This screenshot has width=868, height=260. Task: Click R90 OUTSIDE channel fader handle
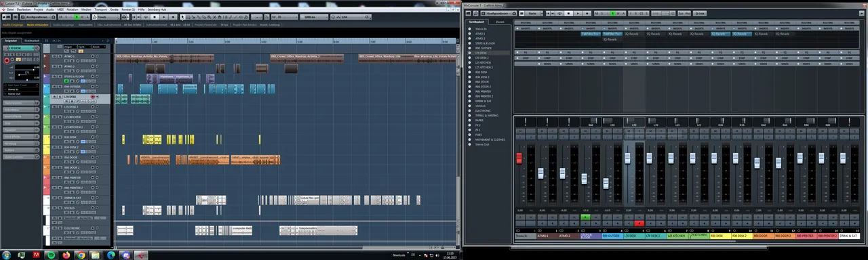[606, 183]
